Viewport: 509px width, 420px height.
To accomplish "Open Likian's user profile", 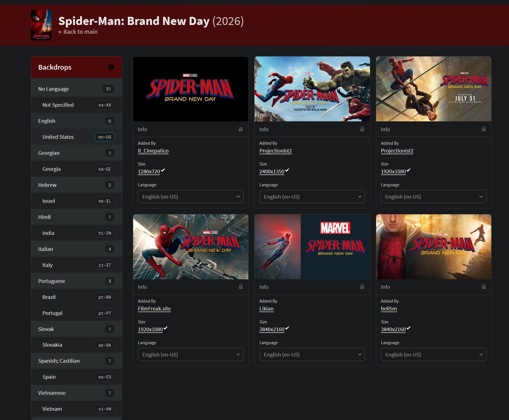I will (x=266, y=309).
